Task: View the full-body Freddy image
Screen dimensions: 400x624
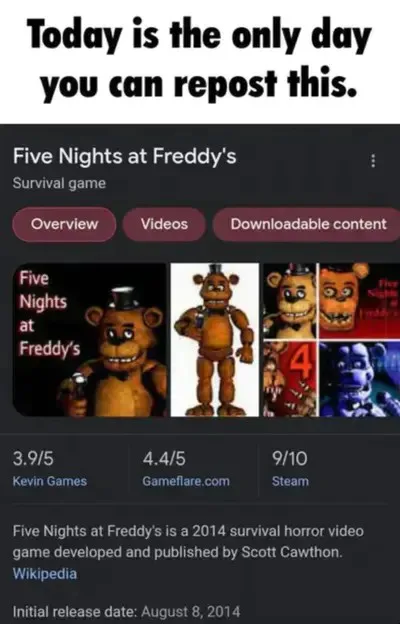Action: (215, 339)
